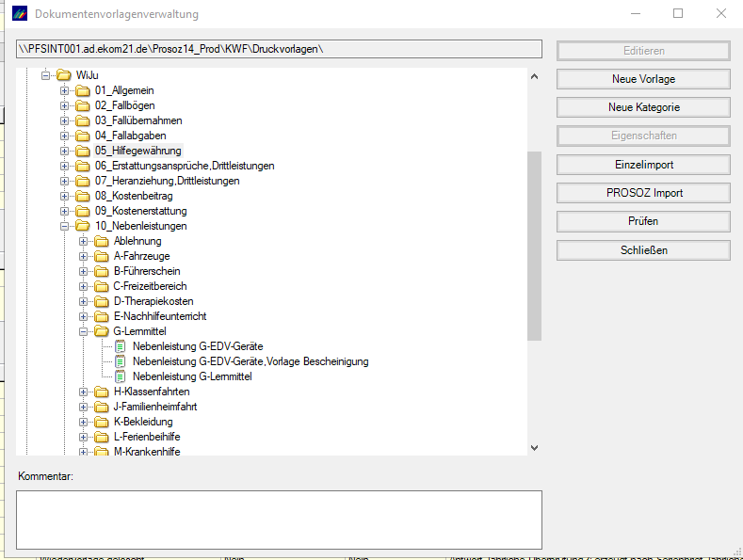Screen dimensions: 743x560
Task: Click the A-Fahrzeuge folder icon
Action: (102, 256)
